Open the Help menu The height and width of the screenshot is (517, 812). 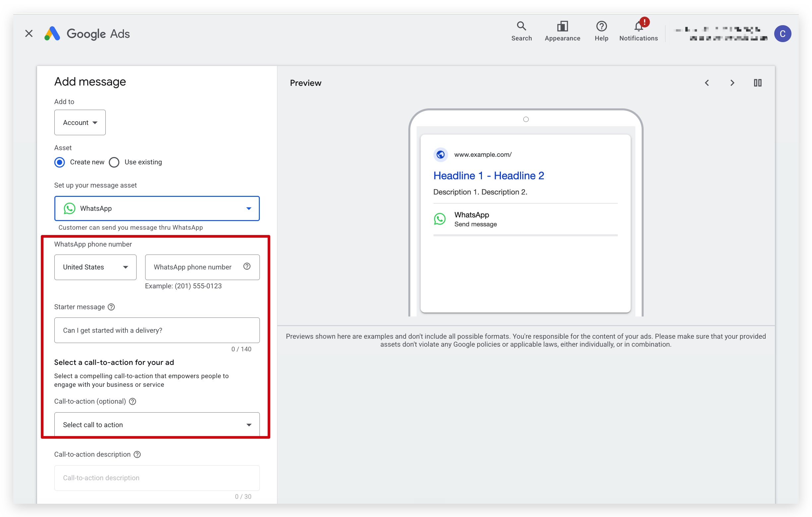(601, 31)
